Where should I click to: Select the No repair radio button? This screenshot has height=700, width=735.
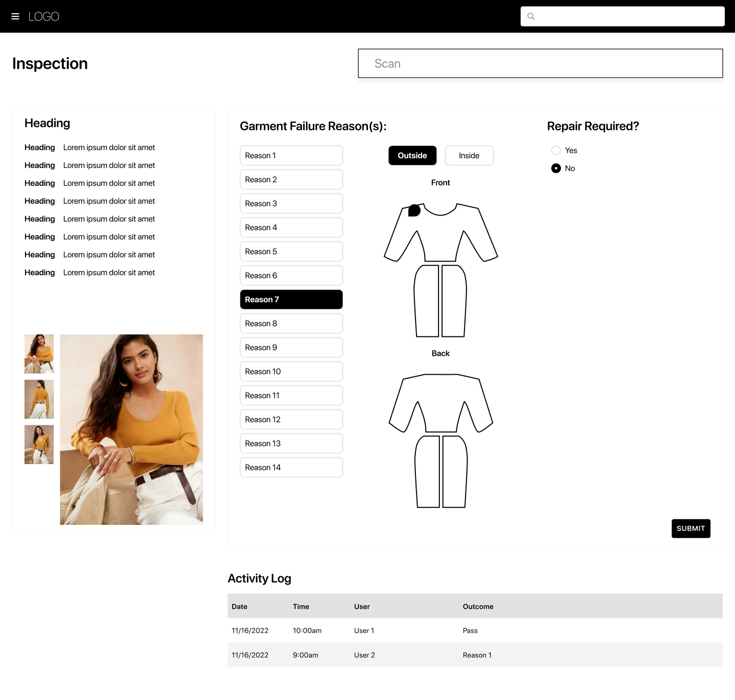[x=556, y=168]
